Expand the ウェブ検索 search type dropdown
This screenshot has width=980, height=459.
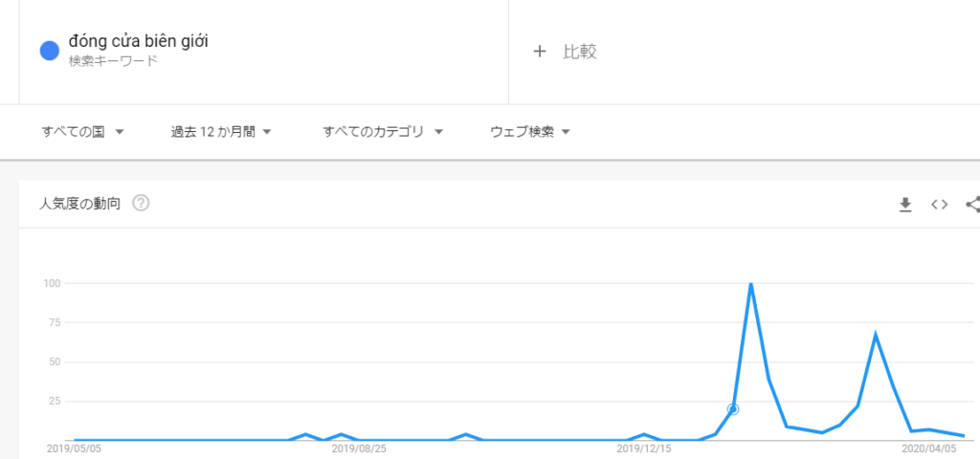(x=530, y=132)
